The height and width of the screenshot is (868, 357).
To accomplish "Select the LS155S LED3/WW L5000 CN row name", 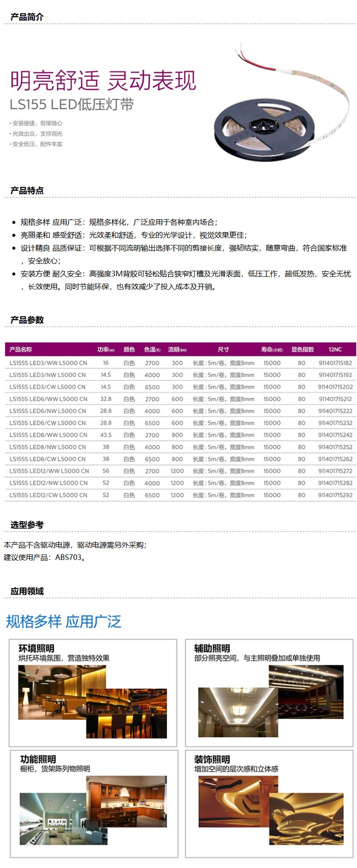I will [x=48, y=363].
